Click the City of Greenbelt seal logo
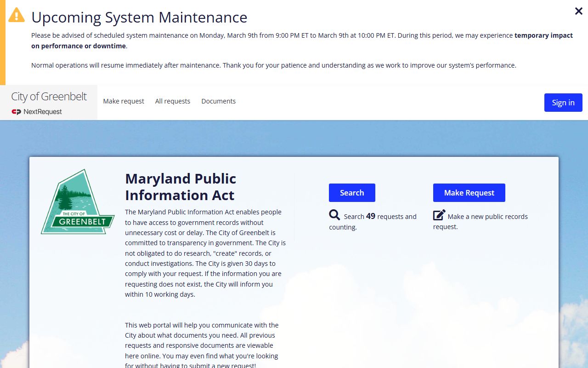This screenshot has width=588, height=368. coord(78,202)
